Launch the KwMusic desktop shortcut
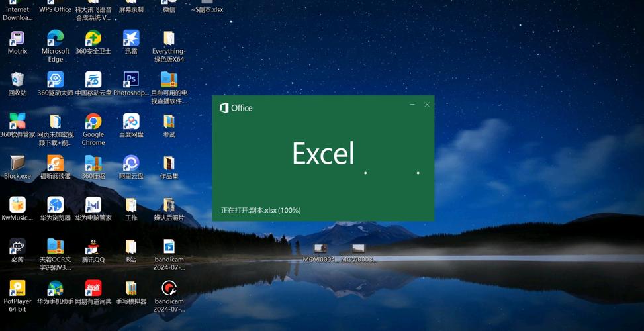The height and width of the screenshot is (331, 644). (17, 209)
